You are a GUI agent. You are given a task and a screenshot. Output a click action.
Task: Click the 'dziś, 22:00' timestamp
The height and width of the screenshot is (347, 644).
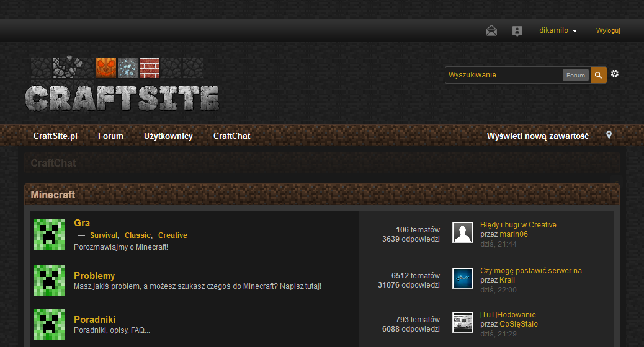point(498,290)
